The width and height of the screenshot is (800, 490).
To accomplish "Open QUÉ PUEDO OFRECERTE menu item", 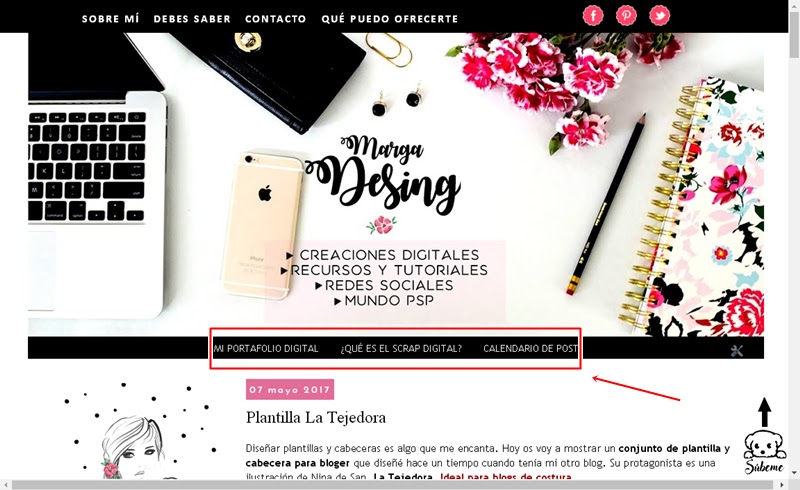I will pyautogui.click(x=390, y=19).
